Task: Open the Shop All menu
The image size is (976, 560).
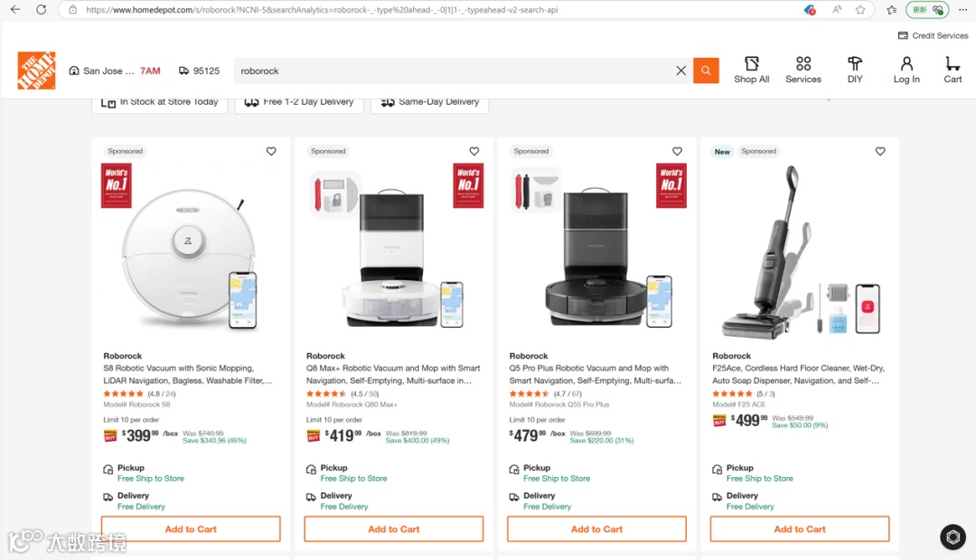Action: pyautogui.click(x=751, y=70)
